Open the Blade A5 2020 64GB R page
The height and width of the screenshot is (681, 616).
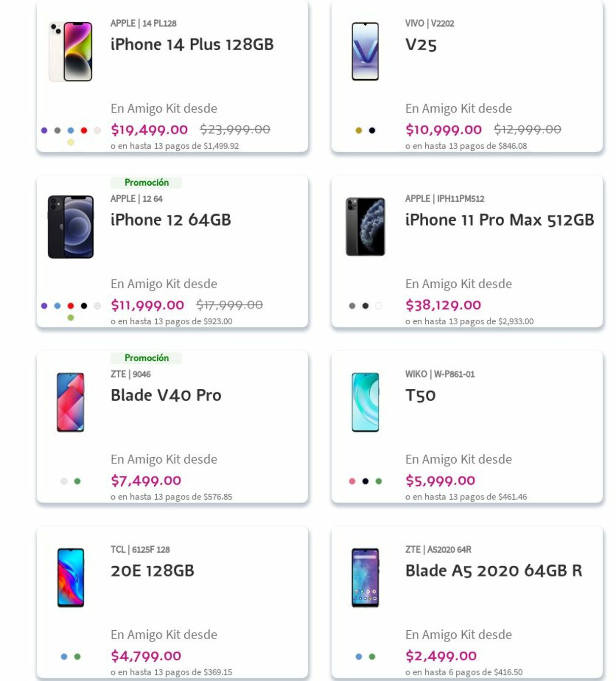point(493,570)
